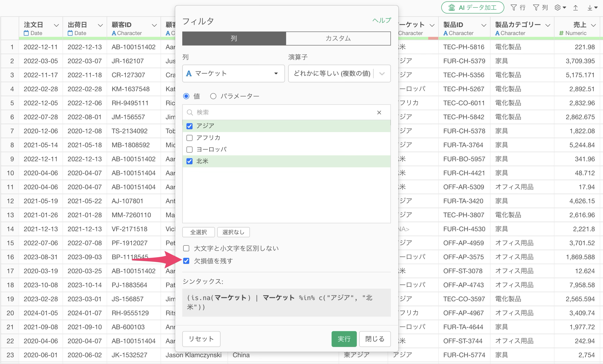Click the green 実行 button
This screenshot has width=603, height=364.
coord(344,339)
